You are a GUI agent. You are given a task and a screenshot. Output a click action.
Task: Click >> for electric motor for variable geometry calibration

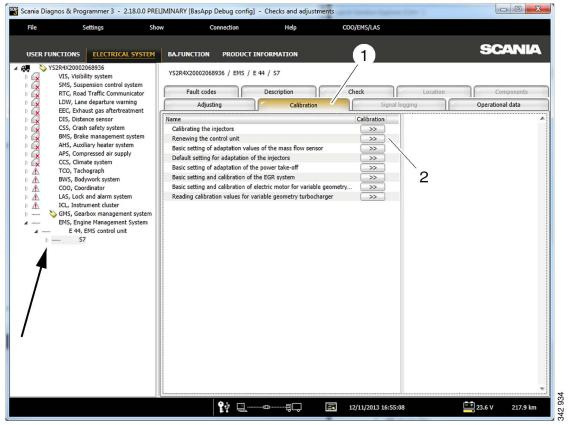pos(372,187)
